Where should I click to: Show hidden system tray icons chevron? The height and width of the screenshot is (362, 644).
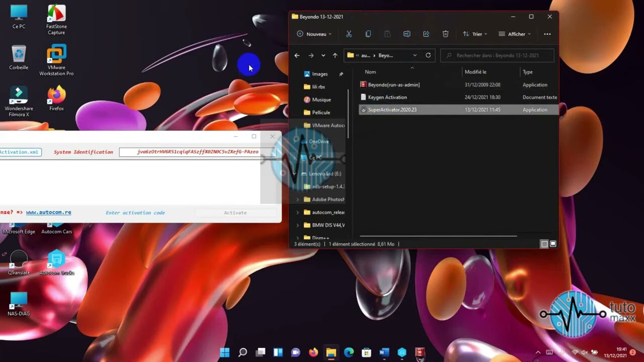pos(538,352)
